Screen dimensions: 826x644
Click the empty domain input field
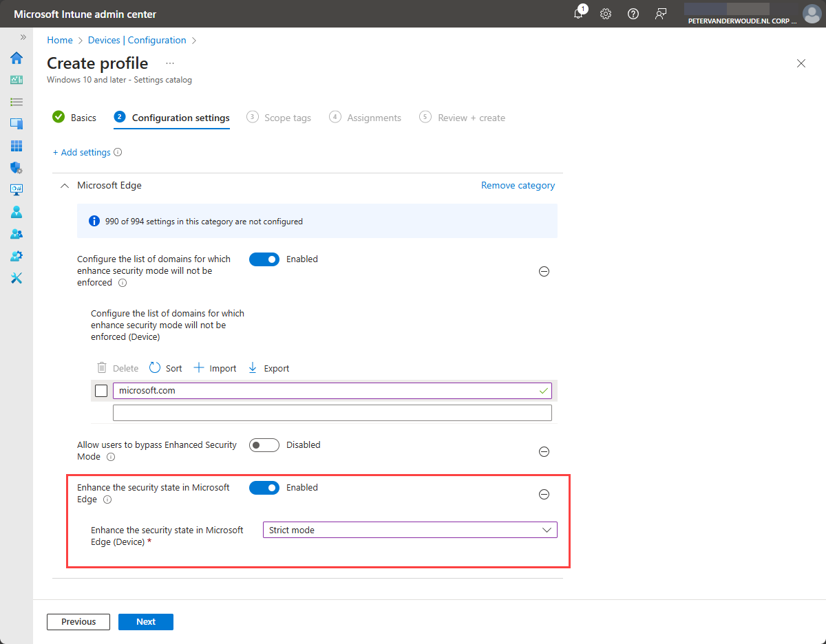[x=332, y=413]
